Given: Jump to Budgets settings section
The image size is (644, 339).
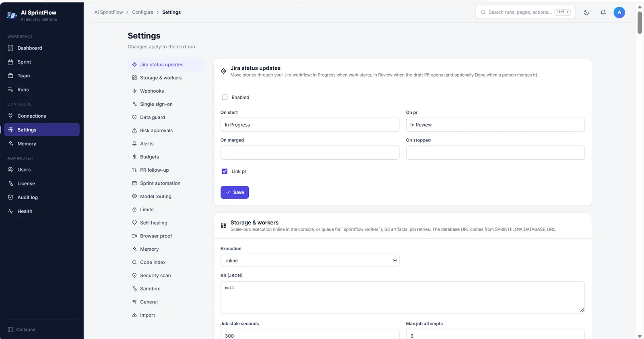Looking at the screenshot, I should coord(167,157).
